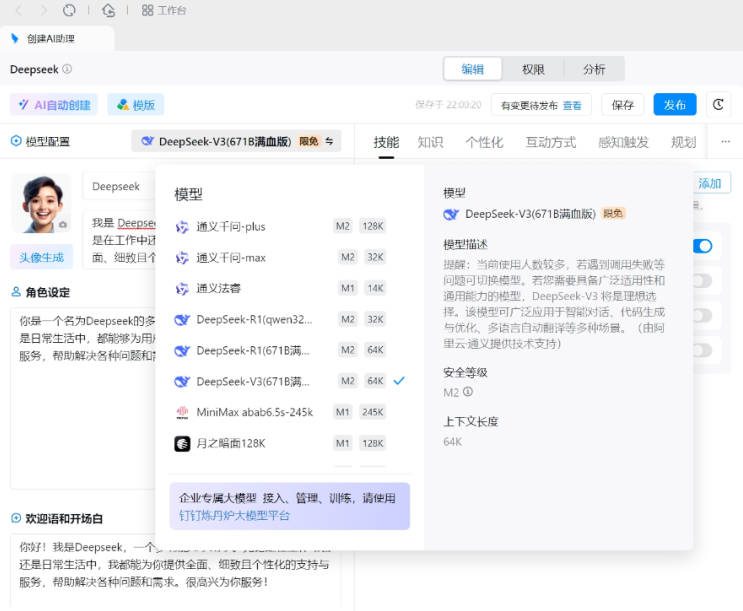The height and width of the screenshot is (611, 743).
Task: Click the DeepSeek-R1(671B whale icon
Action: click(182, 351)
